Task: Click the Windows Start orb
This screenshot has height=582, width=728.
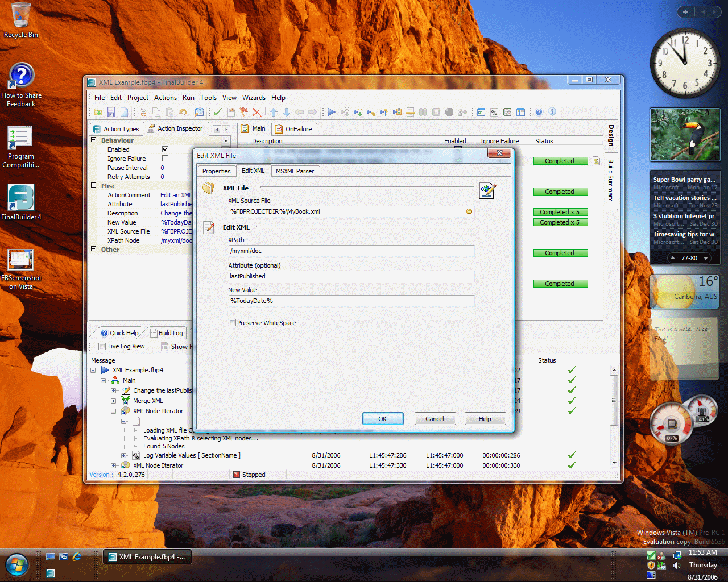Action: (x=17, y=565)
